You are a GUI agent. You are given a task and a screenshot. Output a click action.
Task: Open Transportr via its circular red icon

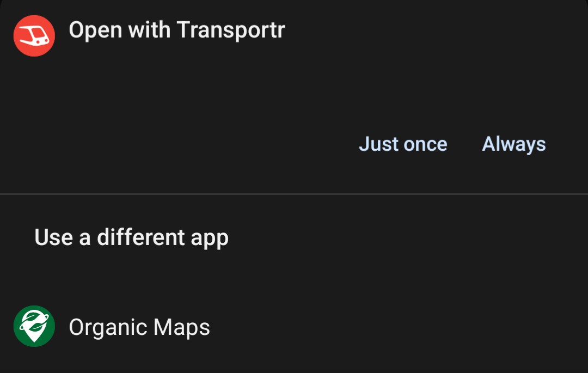(x=34, y=35)
